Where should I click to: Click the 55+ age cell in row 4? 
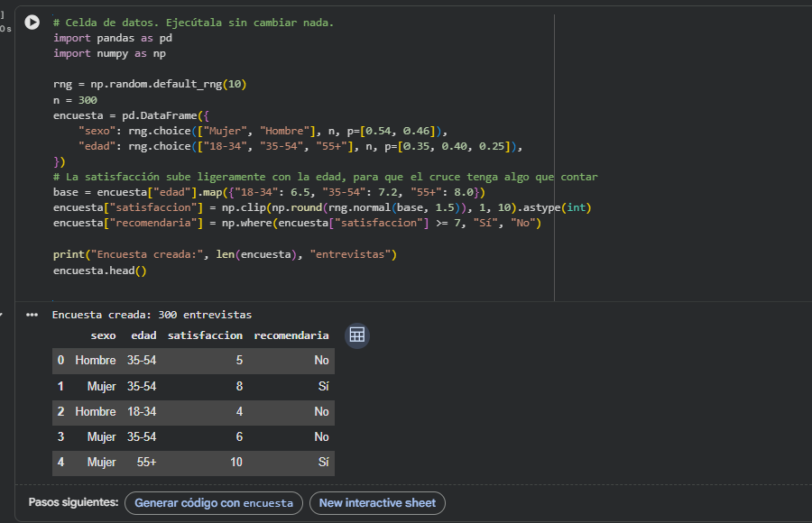click(146, 463)
